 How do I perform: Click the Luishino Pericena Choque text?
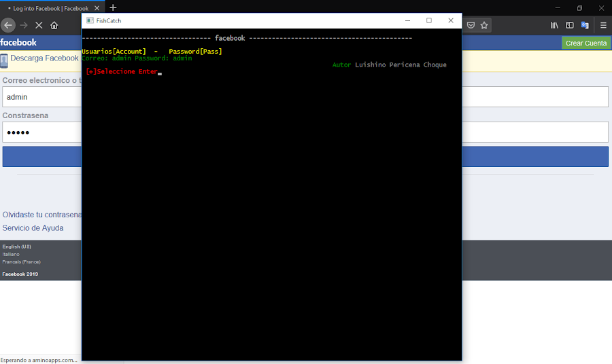pyautogui.click(x=401, y=65)
